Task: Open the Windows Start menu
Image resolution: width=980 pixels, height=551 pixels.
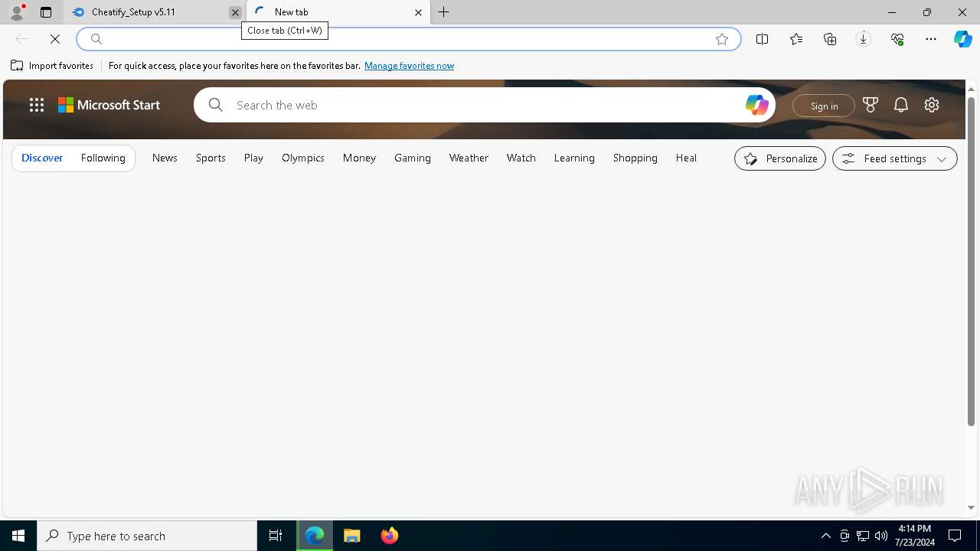Action: [x=18, y=536]
